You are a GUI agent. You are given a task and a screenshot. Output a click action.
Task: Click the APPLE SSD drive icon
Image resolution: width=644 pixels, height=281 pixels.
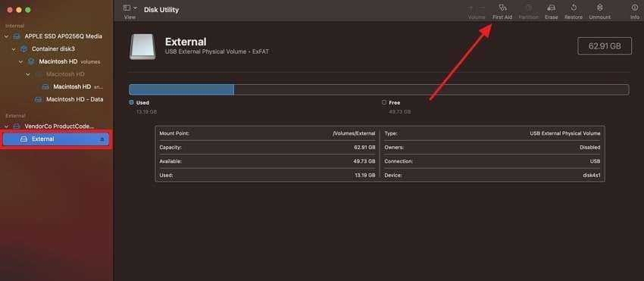[x=17, y=36]
